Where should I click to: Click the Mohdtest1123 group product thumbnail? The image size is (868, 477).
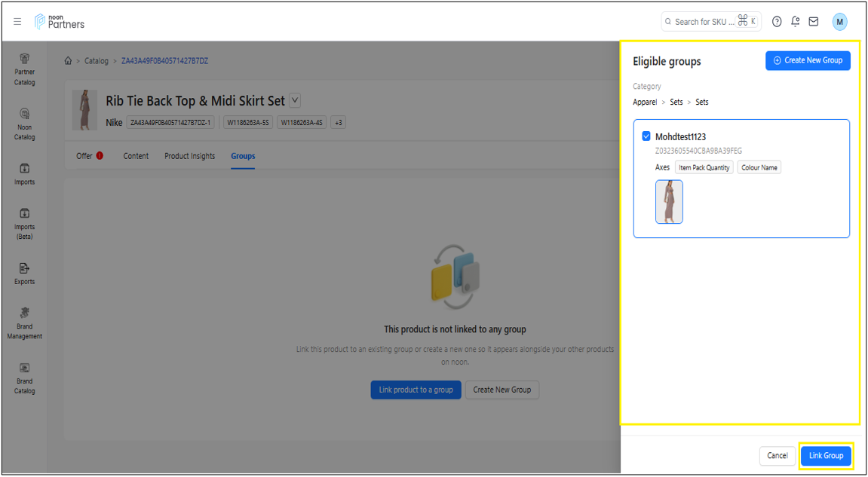669,201
